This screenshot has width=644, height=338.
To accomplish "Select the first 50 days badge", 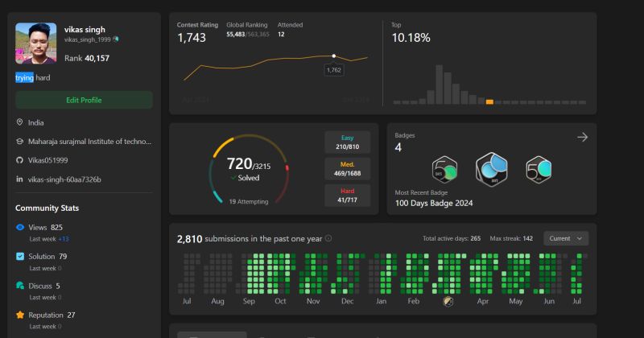I will [x=444, y=169].
